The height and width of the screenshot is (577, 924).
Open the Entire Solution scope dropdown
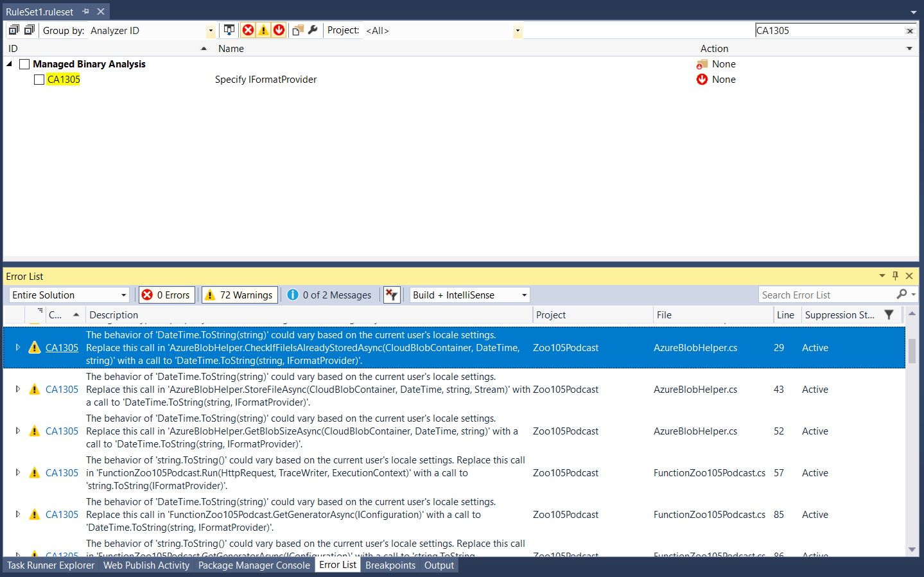(123, 295)
